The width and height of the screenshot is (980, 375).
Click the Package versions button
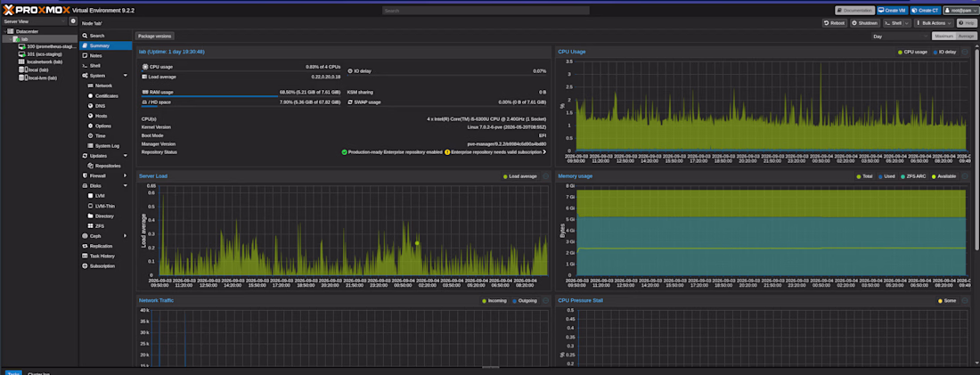154,37
